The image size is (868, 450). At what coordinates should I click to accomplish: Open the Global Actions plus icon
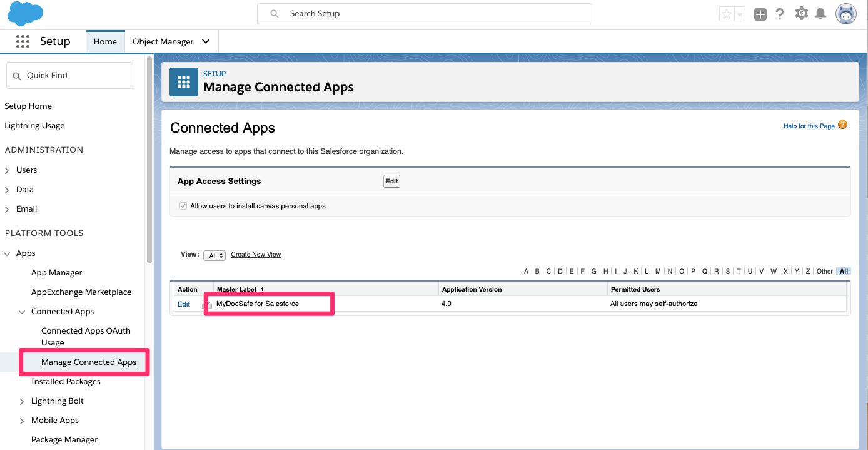pos(760,14)
